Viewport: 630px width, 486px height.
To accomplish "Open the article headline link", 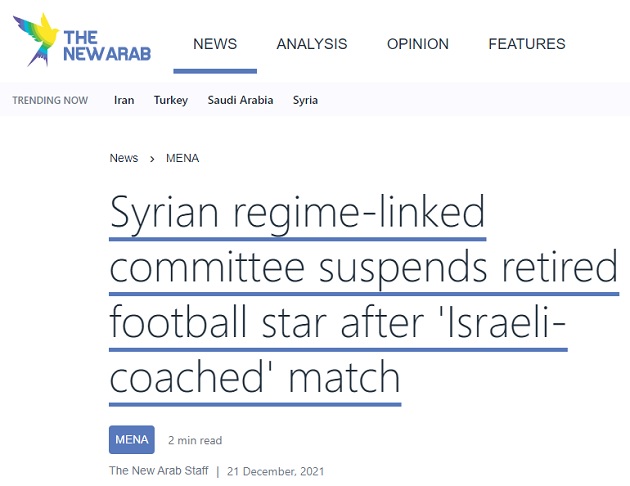I will click(360, 295).
